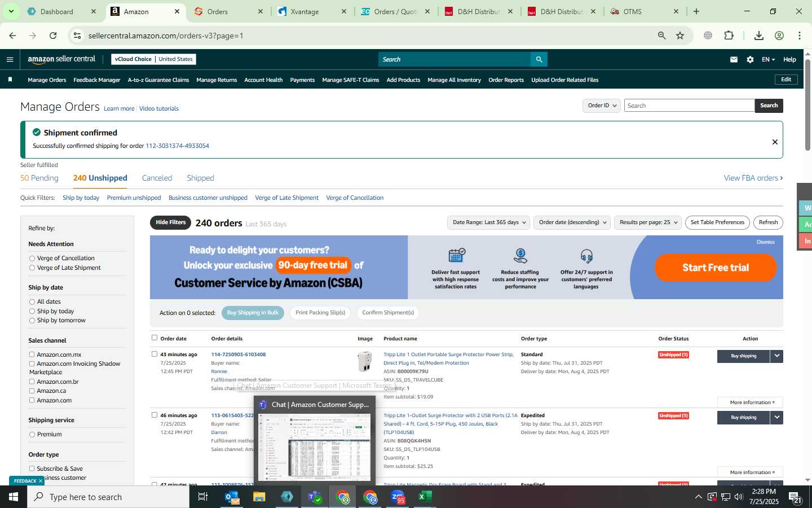Screen dimensions: 812x508
Task: Bookmark this page with the star icon
Action: [680, 36]
